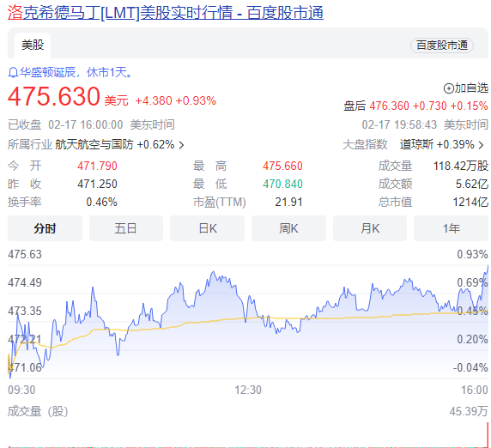Click the 45.39万 volume axis value
The image size is (491, 448).
(469, 411)
